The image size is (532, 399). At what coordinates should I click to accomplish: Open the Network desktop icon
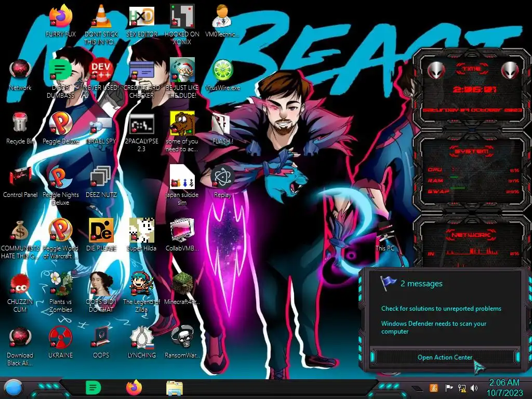20,70
